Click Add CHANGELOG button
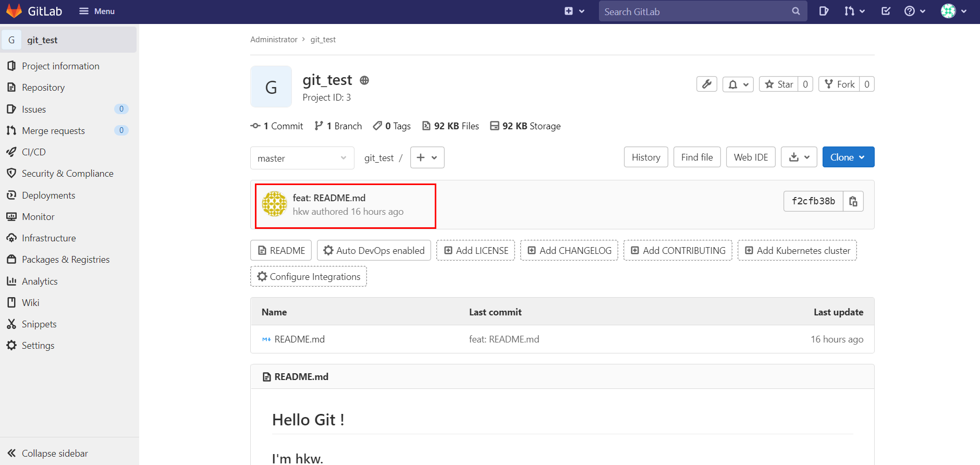The width and height of the screenshot is (980, 465). click(x=569, y=250)
